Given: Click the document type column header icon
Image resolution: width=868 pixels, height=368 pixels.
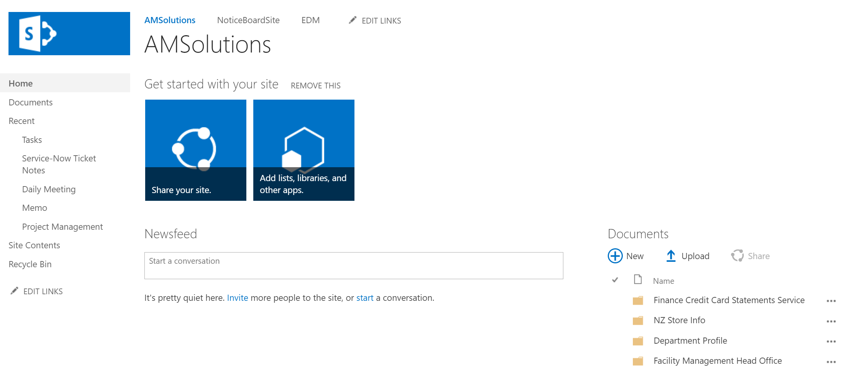Looking at the screenshot, I should point(638,279).
